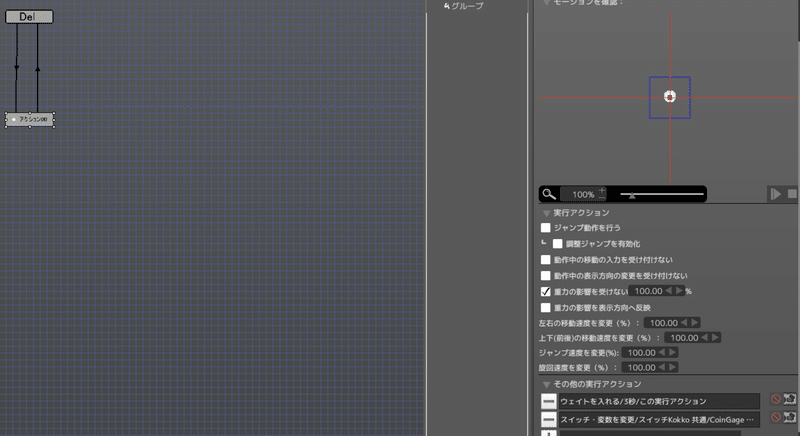800x436 pixels.
Task: Click the グループ label in the middle panel
Action: (466, 6)
